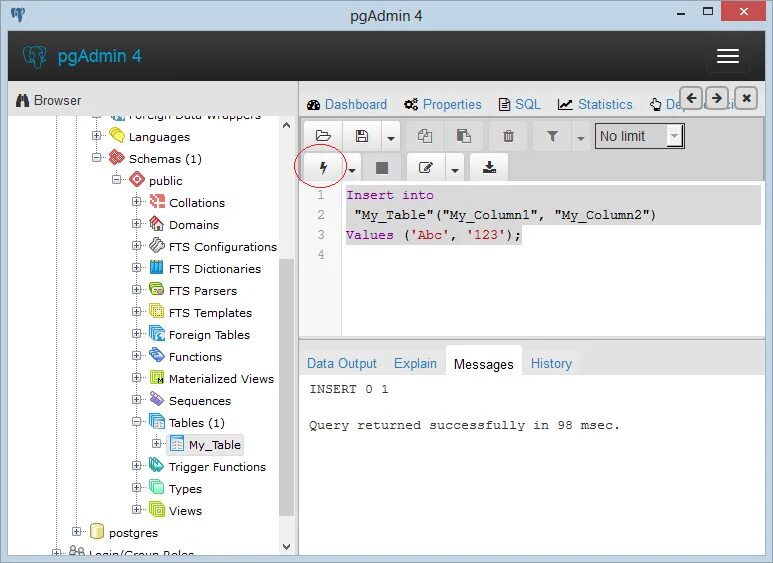The height and width of the screenshot is (563, 773).
Task: Expand the FTS Dictionaries node
Action: [x=137, y=267]
